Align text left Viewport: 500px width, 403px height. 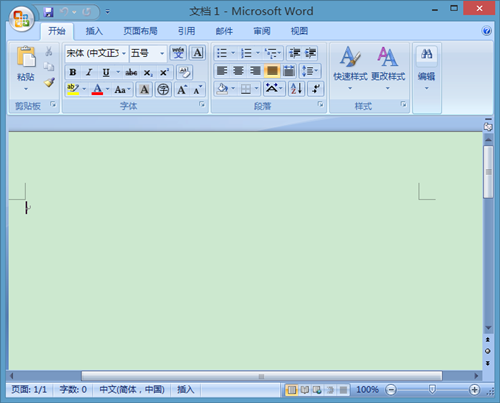222,71
